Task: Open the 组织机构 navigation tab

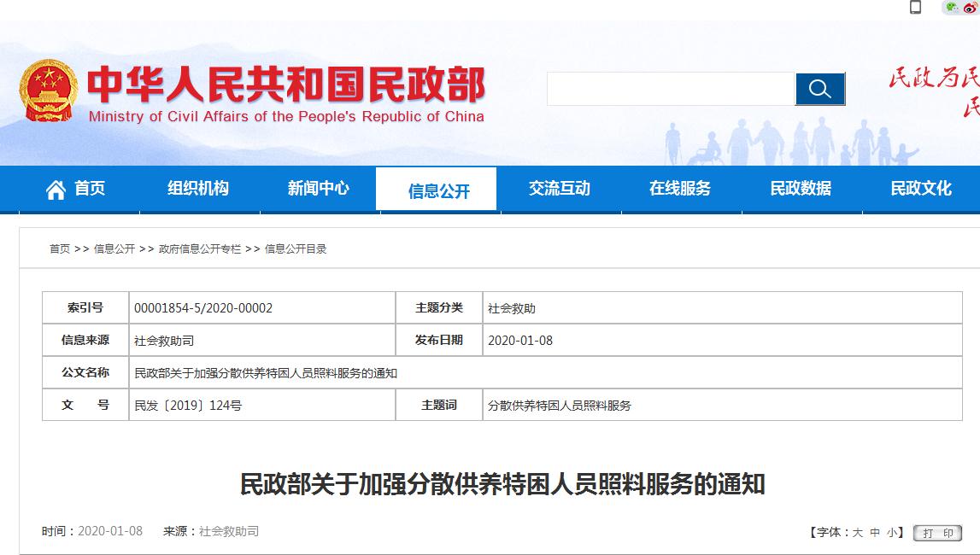Action: coord(198,189)
